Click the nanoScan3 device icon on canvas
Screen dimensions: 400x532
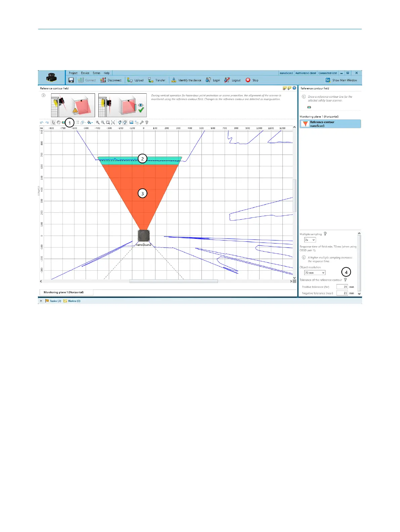[144, 236]
